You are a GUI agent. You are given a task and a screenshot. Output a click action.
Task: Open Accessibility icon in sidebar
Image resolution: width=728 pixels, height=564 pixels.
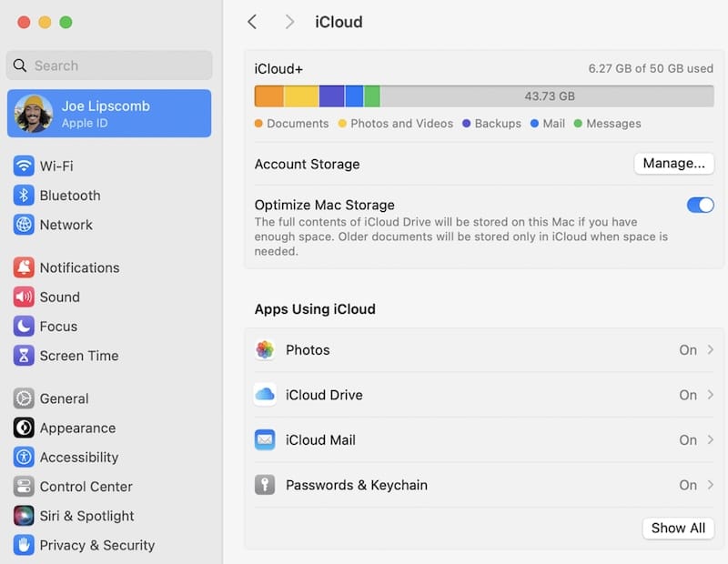click(x=24, y=458)
